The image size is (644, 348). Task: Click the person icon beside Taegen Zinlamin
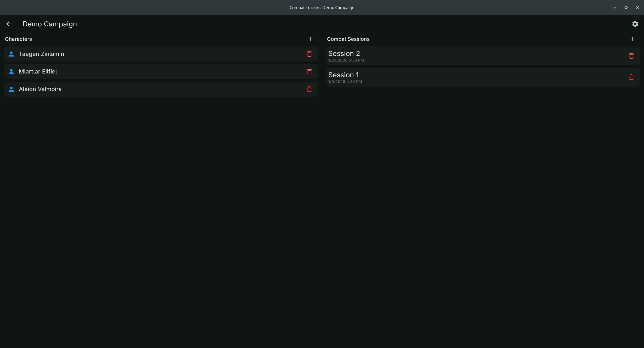(x=11, y=54)
